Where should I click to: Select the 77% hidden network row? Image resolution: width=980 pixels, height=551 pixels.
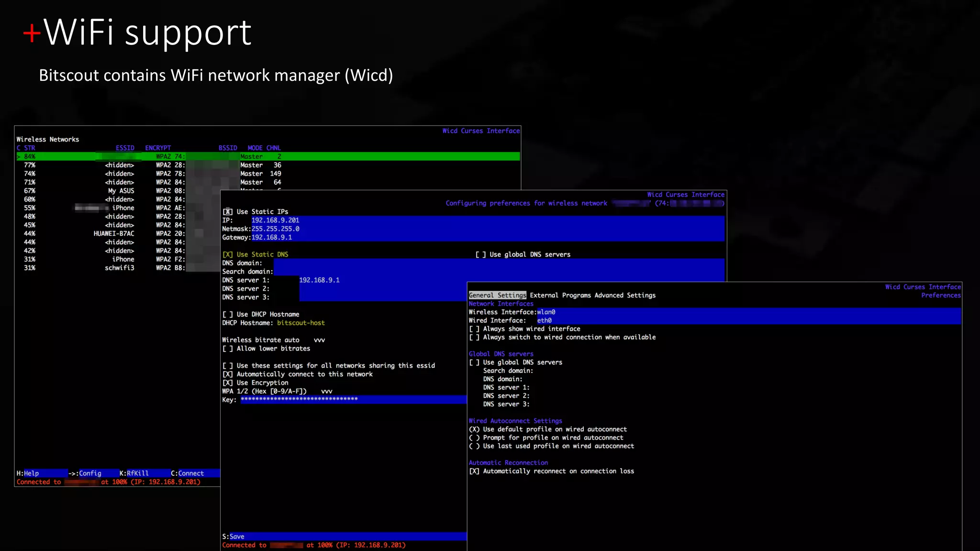coord(148,165)
